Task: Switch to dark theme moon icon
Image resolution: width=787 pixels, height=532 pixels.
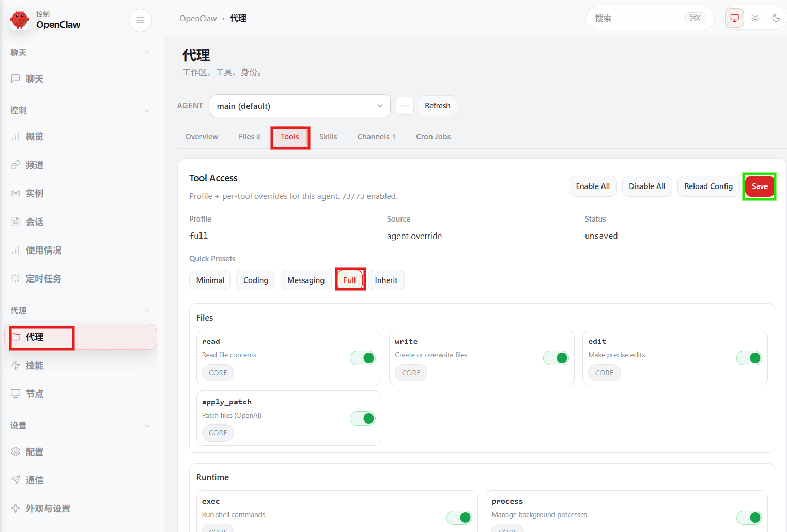Action: click(776, 18)
